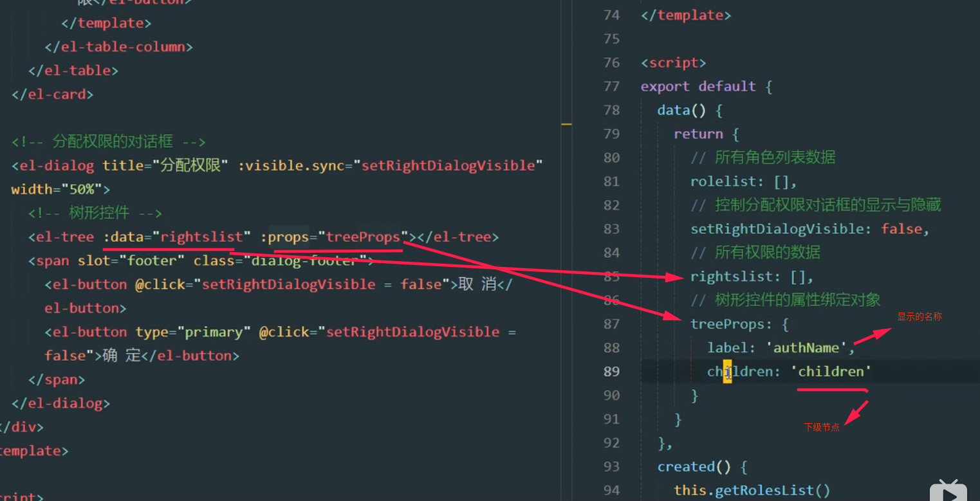The image size is (980, 501).
Task: Click the width="50%" attribute
Action: pos(61,189)
